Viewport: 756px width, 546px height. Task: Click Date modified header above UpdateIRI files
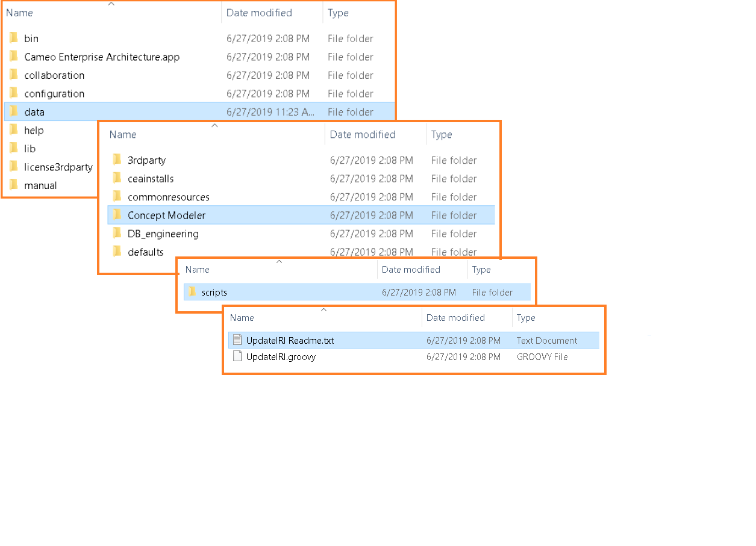(455, 318)
